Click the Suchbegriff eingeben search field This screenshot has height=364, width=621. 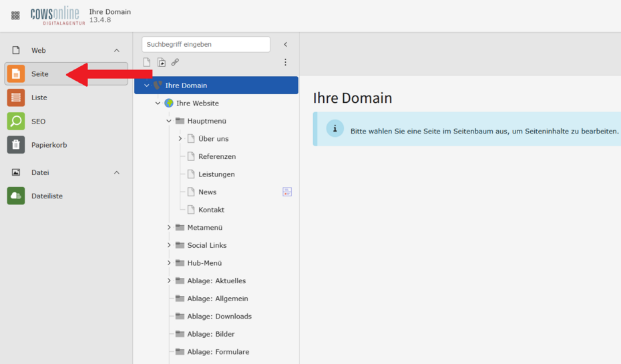click(206, 45)
